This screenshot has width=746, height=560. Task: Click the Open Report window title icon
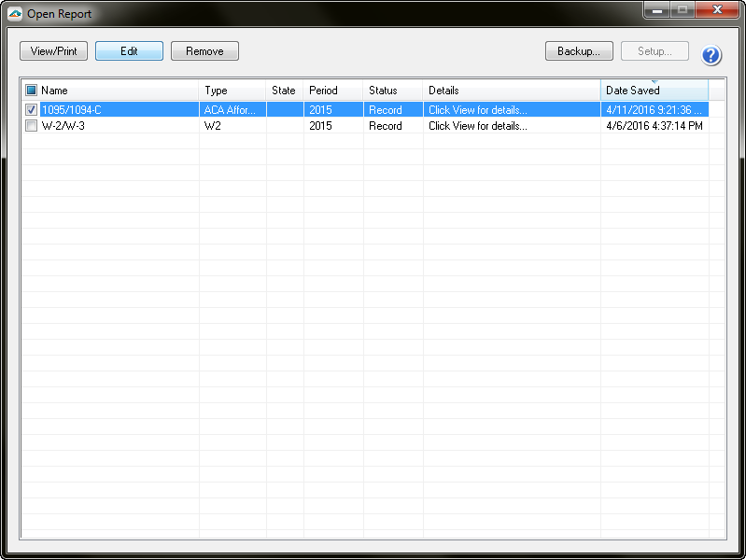(15, 14)
